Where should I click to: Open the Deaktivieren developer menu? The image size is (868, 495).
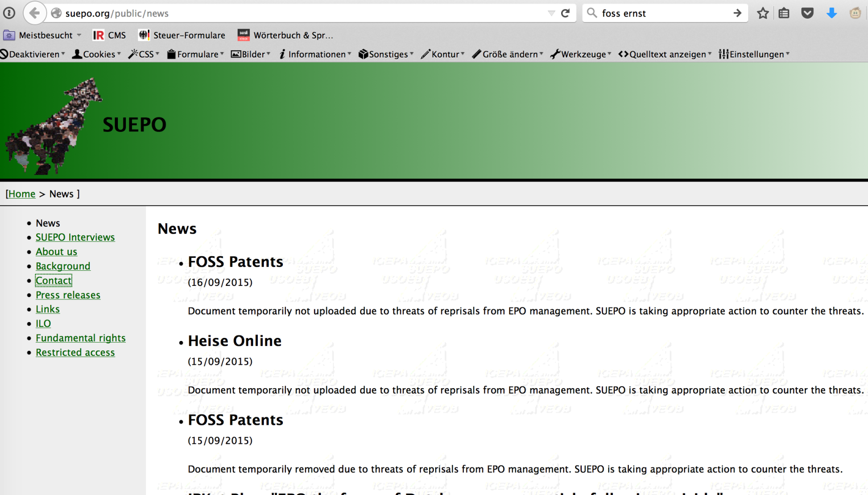point(33,54)
